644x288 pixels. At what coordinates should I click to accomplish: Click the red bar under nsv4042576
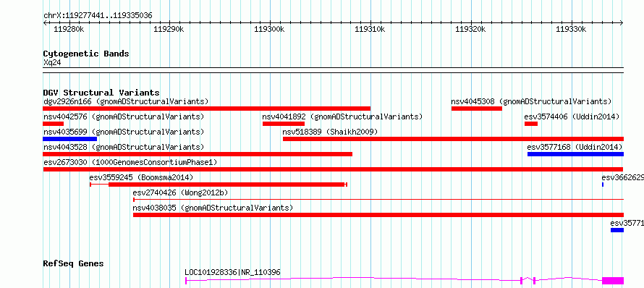(x=54, y=124)
